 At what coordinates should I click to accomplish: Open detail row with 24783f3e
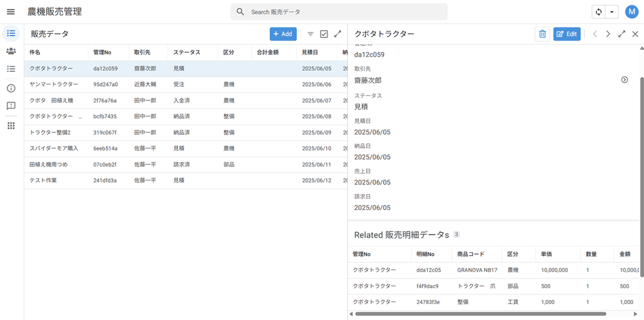494,302
